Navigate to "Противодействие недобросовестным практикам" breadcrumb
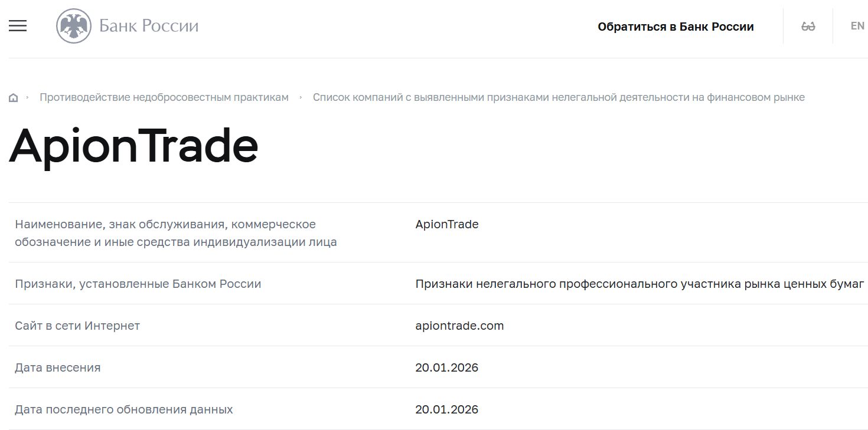 163,97
